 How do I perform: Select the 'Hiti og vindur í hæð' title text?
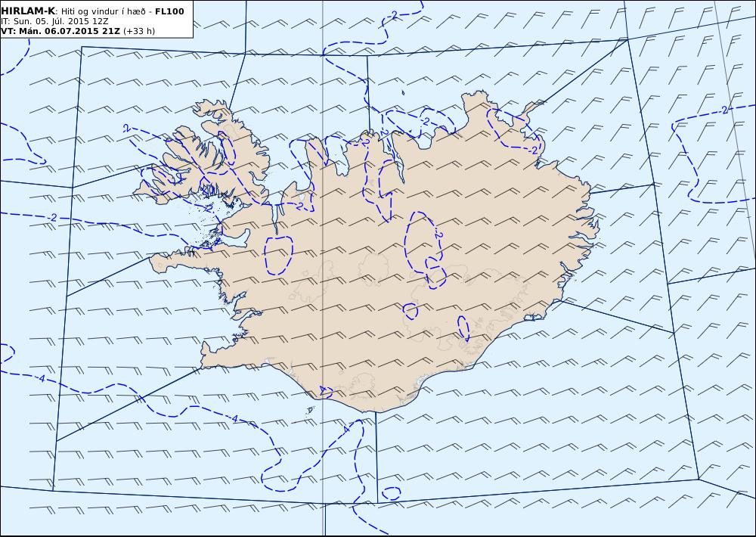(103, 11)
